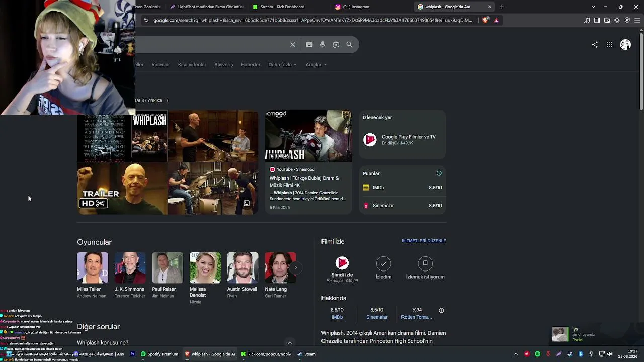The image size is (644, 362).
Task: Open the Google apps grid
Action: (609, 45)
